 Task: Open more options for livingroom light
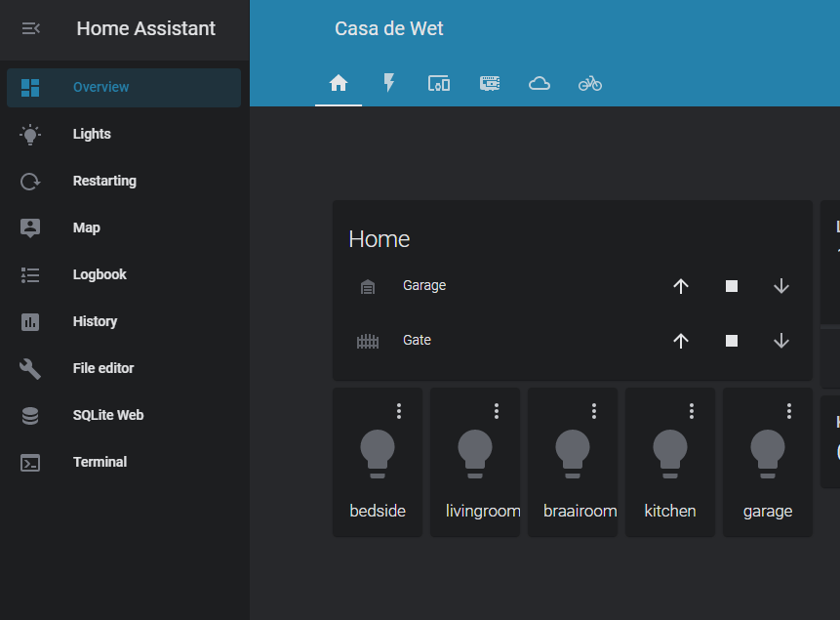497,411
